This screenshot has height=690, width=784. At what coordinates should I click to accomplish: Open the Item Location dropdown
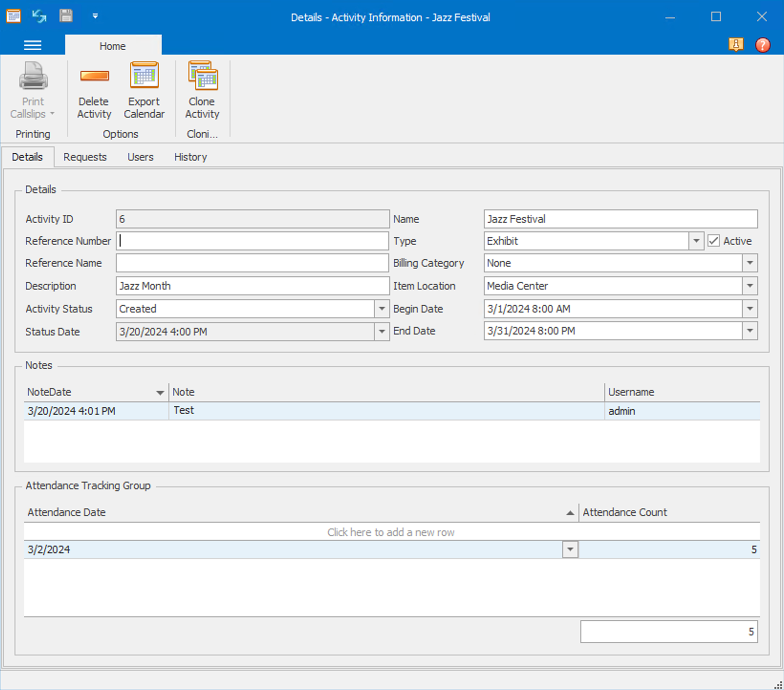[750, 286]
